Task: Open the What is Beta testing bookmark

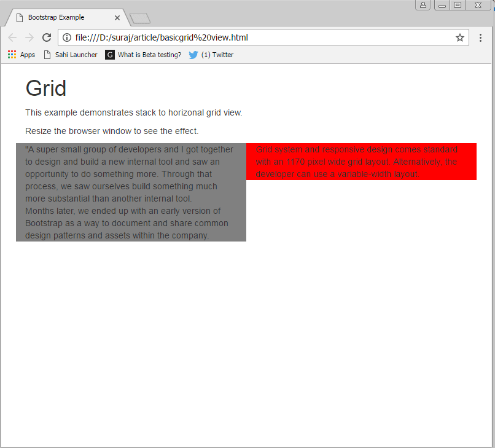Action: coord(143,55)
